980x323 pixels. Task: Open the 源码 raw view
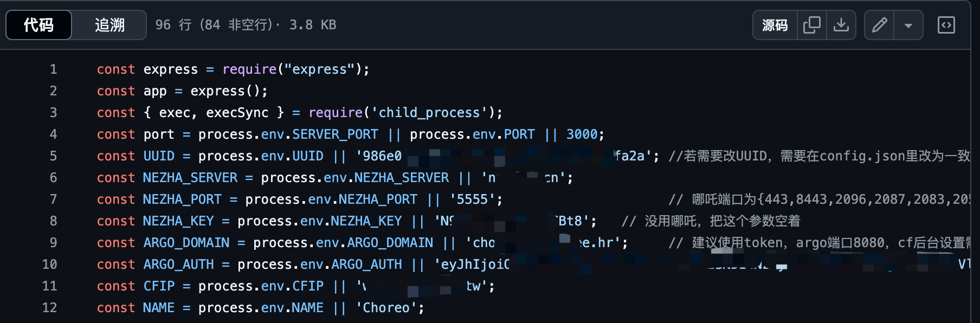(x=775, y=25)
